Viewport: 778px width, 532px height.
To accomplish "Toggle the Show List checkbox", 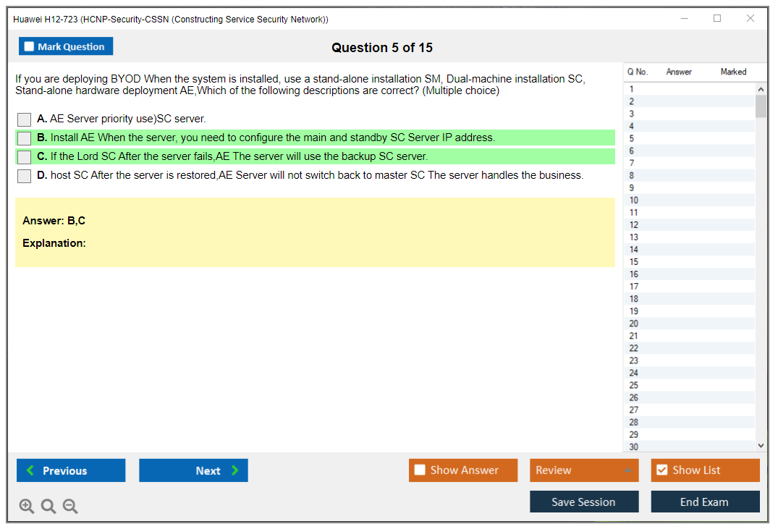I will [661, 470].
